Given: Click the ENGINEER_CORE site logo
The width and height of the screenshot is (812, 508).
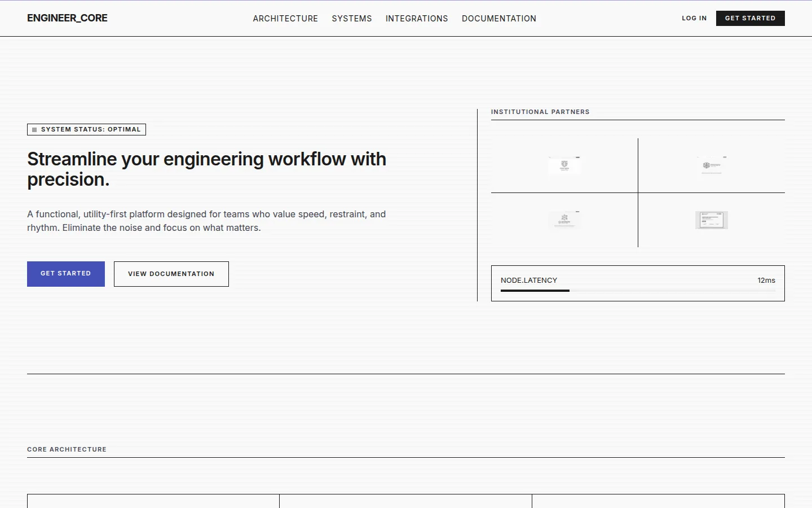Looking at the screenshot, I should (x=67, y=18).
